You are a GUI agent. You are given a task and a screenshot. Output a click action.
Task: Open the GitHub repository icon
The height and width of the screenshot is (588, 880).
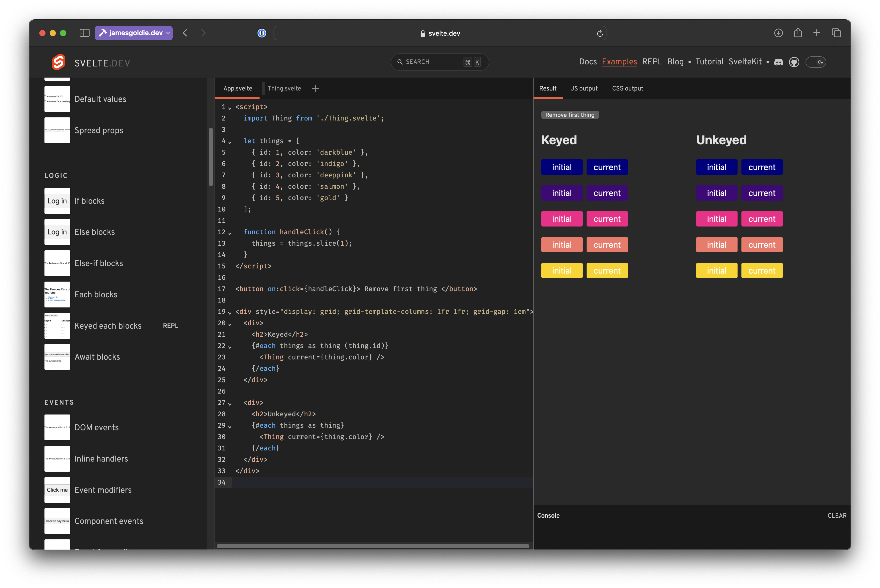[x=794, y=62]
